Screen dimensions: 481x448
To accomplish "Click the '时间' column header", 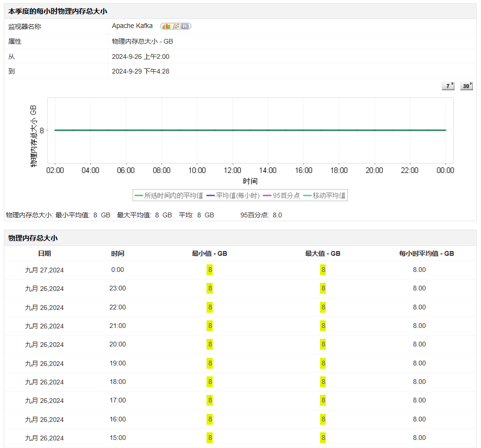I will pos(118,253).
